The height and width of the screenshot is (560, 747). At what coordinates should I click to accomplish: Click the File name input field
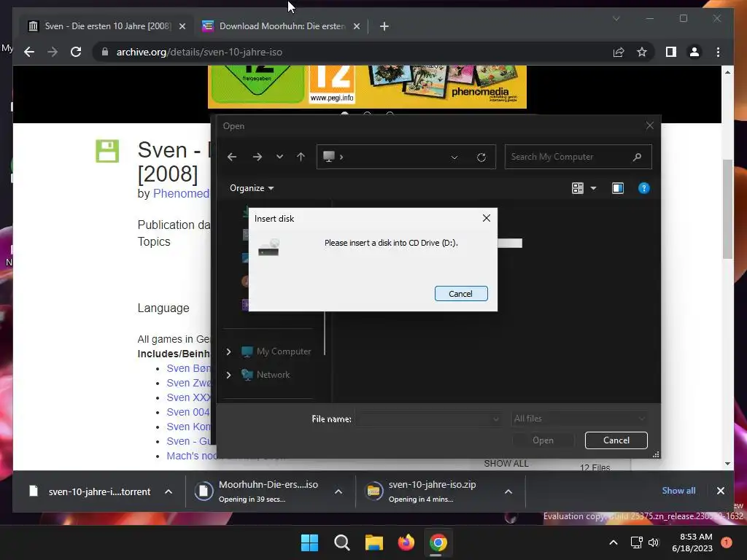tap(427, 419)
